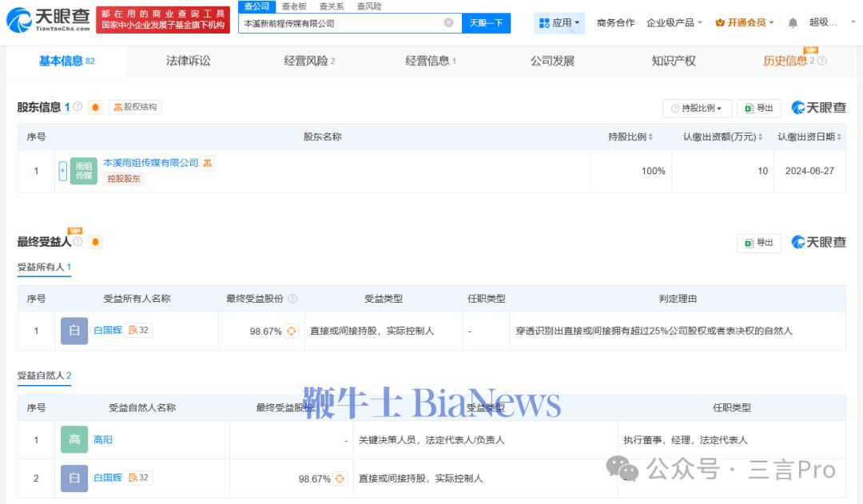Open the help icon beside 最终受益人 heading
The height and width of the screenshot is (504, 863).
tap(78, 241)
